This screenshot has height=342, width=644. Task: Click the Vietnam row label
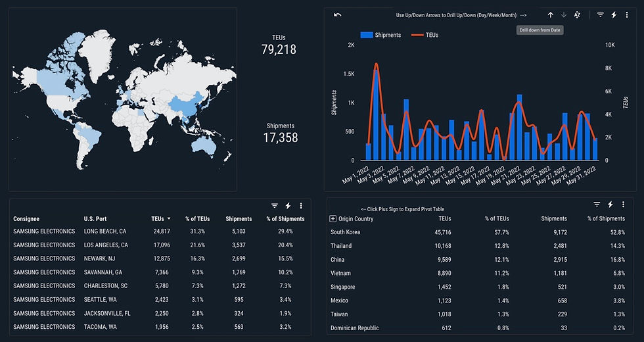click(340, 273)
